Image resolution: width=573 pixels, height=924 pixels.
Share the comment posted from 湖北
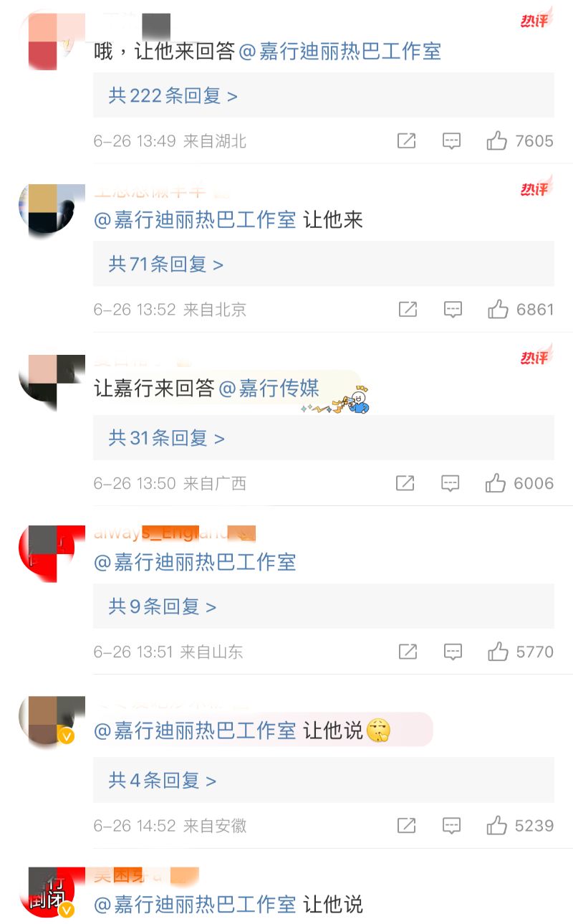point(406,140)
